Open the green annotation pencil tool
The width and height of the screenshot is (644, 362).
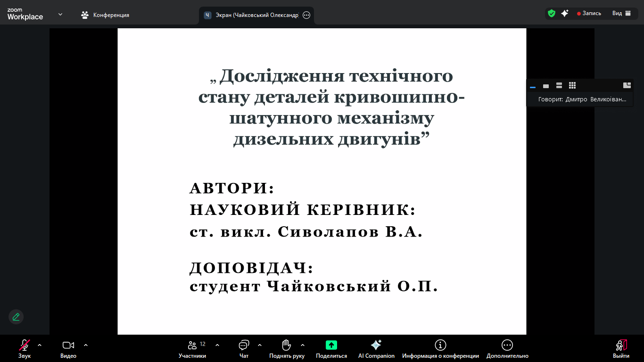(x=16, y=317)
